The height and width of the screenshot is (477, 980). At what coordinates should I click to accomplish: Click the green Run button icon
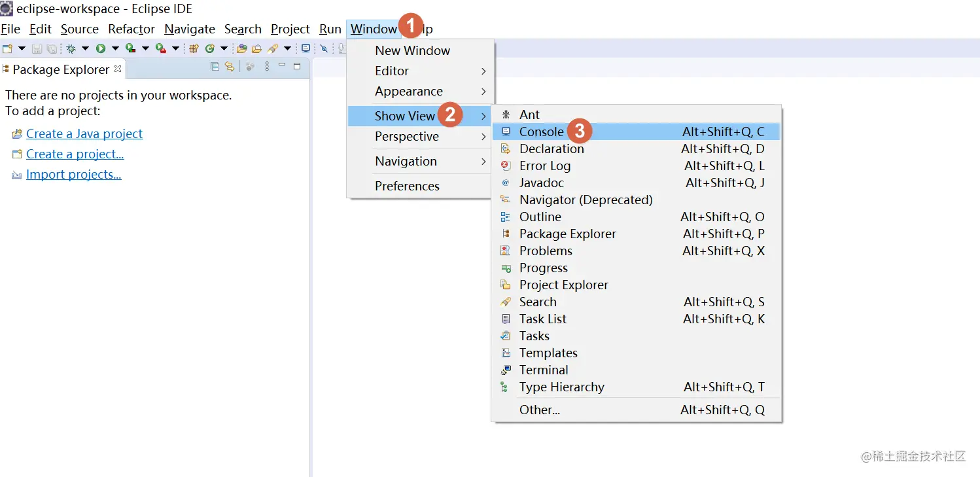tap(101, 48)
